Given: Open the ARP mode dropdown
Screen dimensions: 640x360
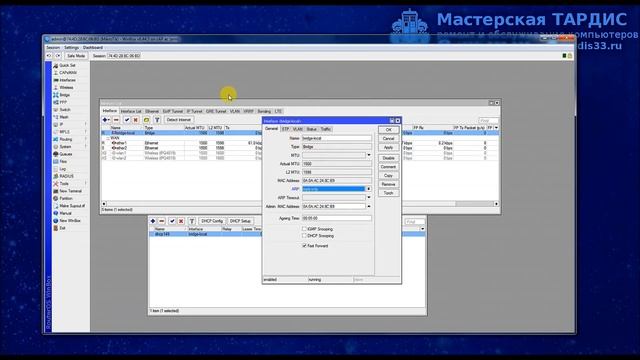Looking at the screenshot, I should coord(369,189).
